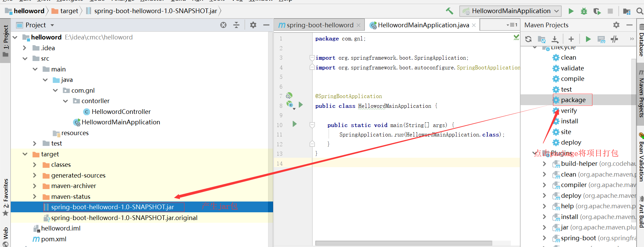This screenshot has width=644, height=247.
Task: Click target breadcrumb in navigation bar
Action: click(x=65, y=11)
